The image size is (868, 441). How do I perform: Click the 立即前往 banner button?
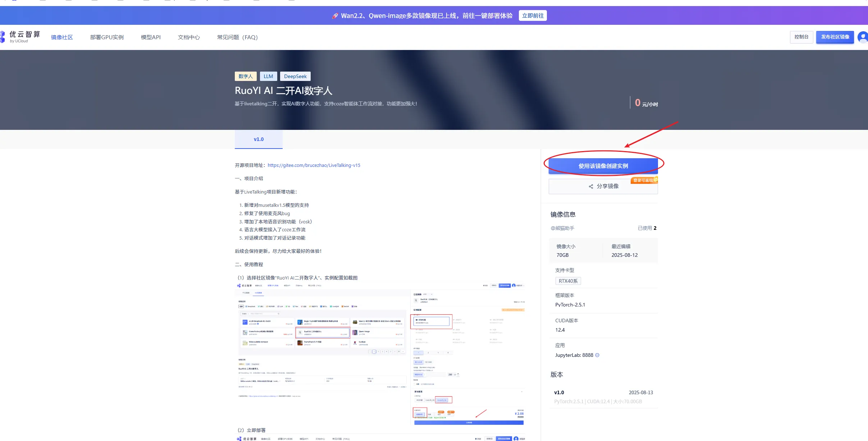pyautogui.click(x=533, y=15)
